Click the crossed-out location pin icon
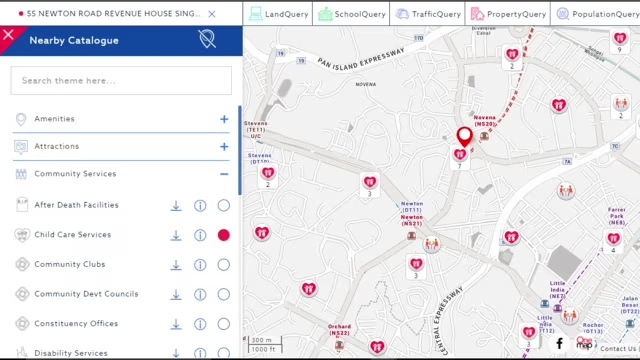The height and width of the screenshot is (360, 640). click(207, 40)
